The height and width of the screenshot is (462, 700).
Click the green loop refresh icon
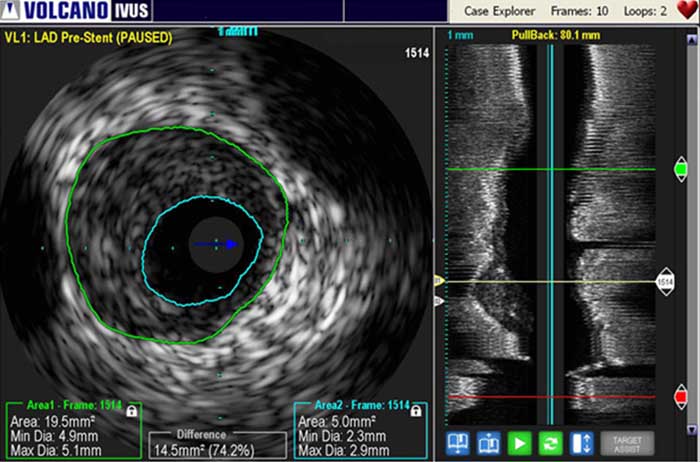click(551, 443)
